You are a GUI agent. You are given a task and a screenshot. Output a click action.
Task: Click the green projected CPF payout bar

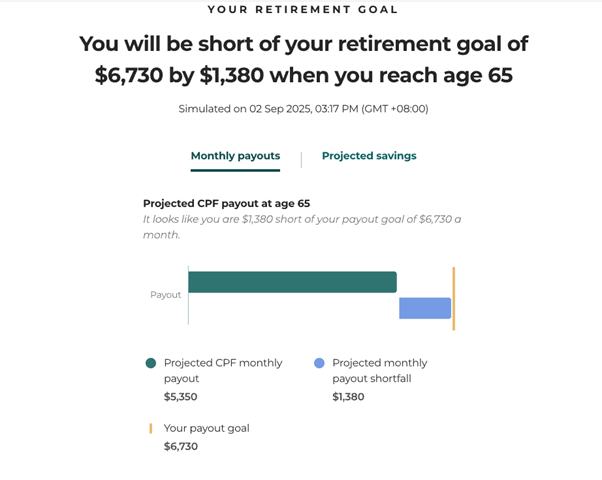coord(292,282)
